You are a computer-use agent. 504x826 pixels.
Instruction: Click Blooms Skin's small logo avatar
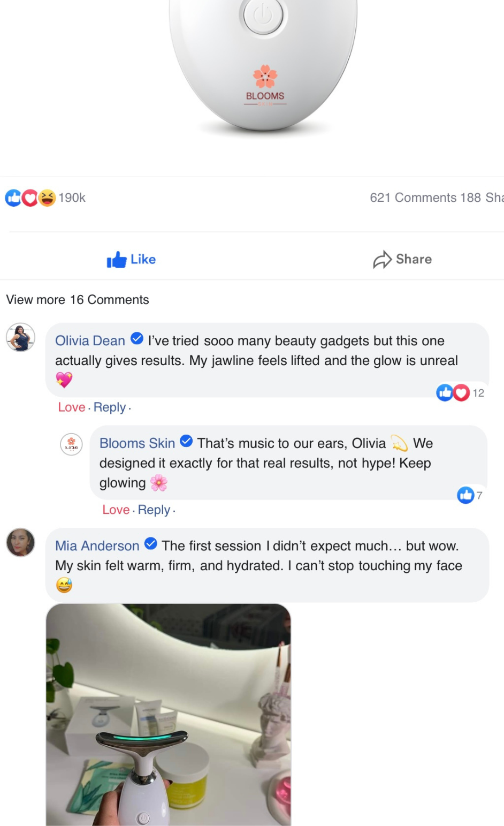(71, 444)
